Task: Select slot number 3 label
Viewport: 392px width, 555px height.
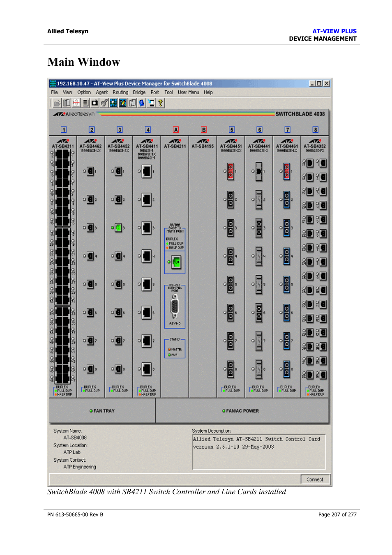Action: (120, 129)
